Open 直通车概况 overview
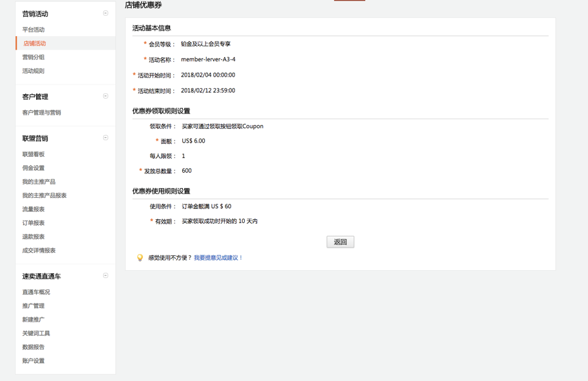 (x=36, y=293)
